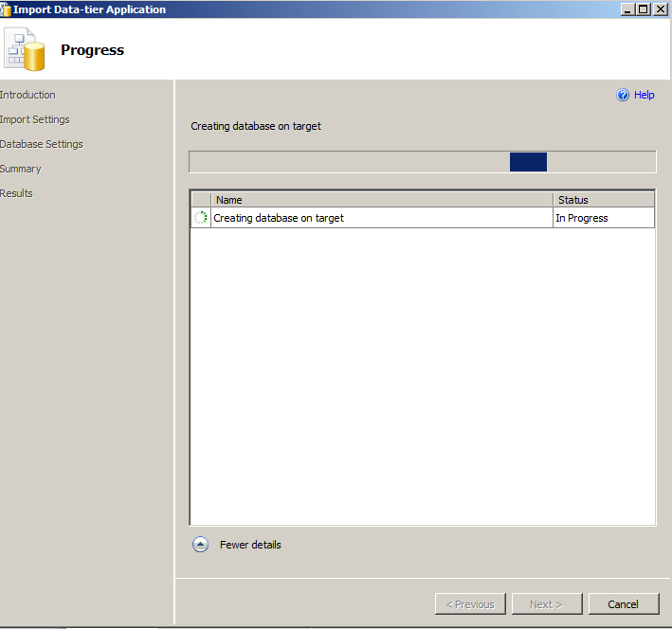672x629 pixels.
Task: Go to the Introduction step in sidebar
Action: pyautogui.click(x=27, y=95)
